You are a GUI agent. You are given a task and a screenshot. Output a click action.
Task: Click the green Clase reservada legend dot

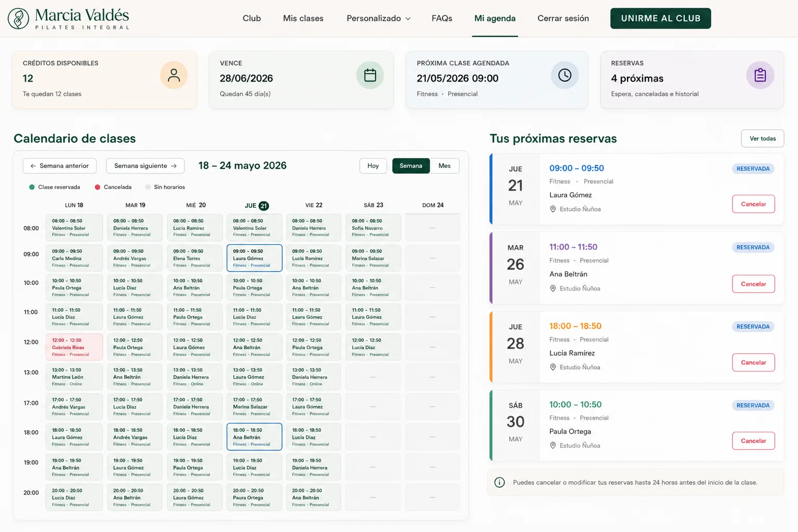[x=32, y=187]
